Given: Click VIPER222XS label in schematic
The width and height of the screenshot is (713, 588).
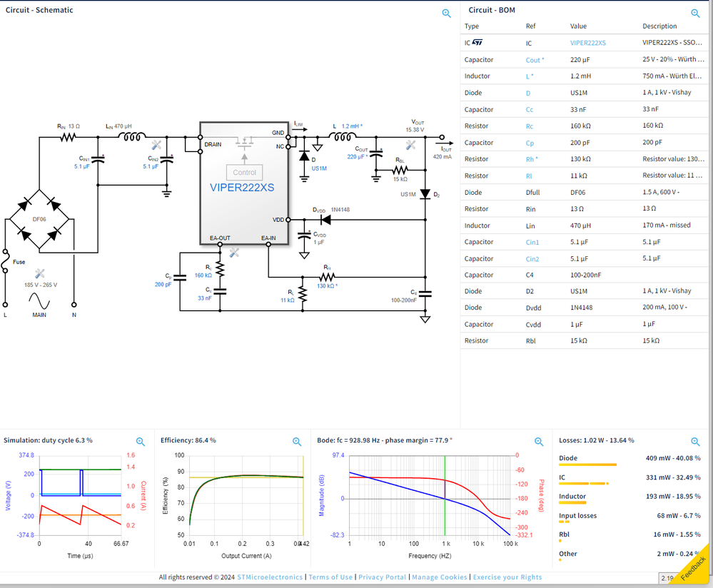Looking at the screenshot, I should coord(242,188).
